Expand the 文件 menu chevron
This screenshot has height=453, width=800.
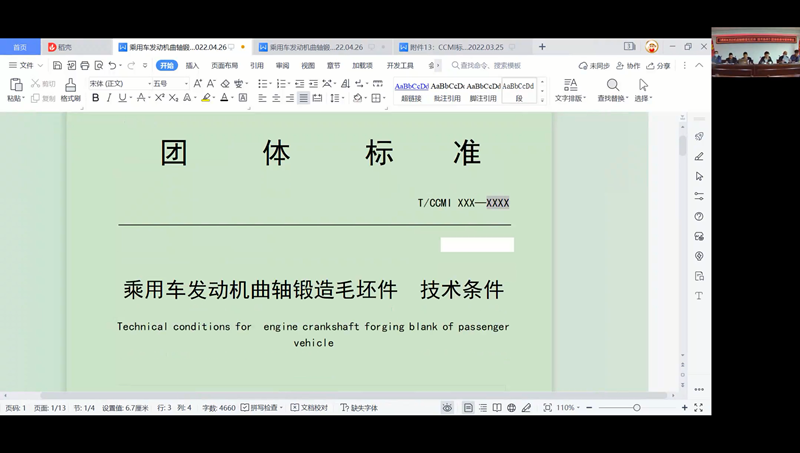[x=40, y=65]
